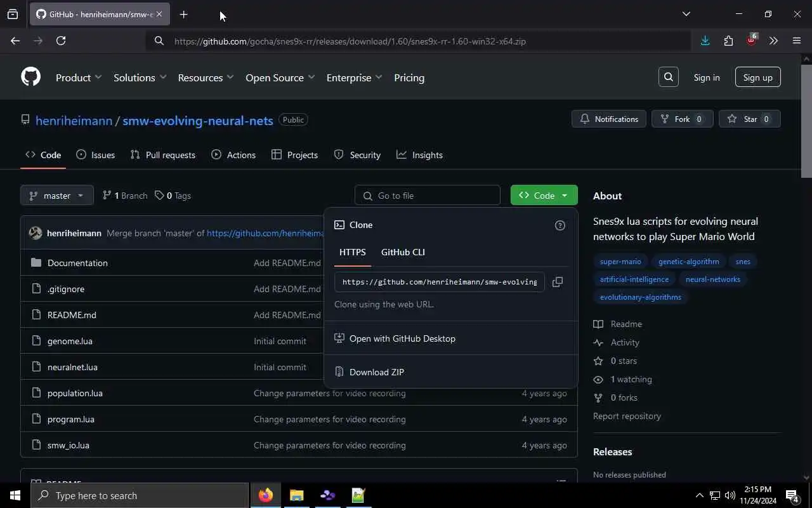Select the HTTPS clone tab

coord(353,252)
